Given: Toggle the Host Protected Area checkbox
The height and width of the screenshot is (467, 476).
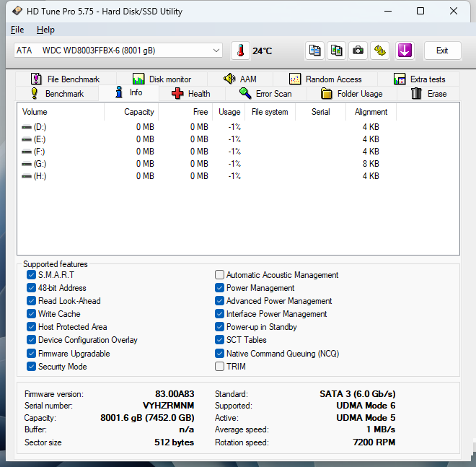Looking at the screenshot, I should click(x=31, y=327).
